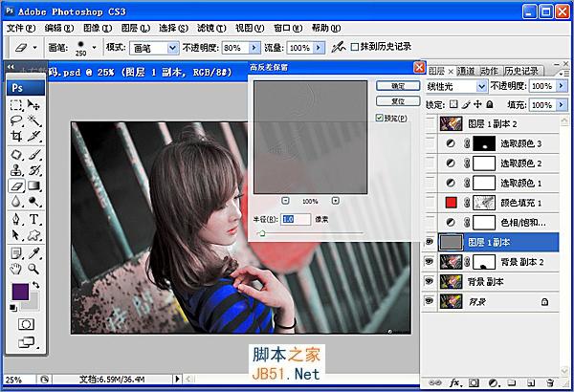Confirm High Pass with 确定 button
Image resolution: width=574 pixels, height=392 pixels.
coord(398,86)
